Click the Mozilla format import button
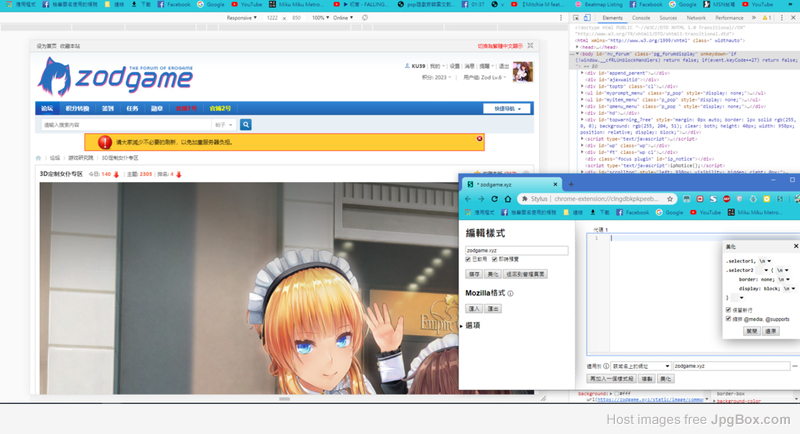The image size is (800, 434). pyautogui.click(x=474, y=309)
